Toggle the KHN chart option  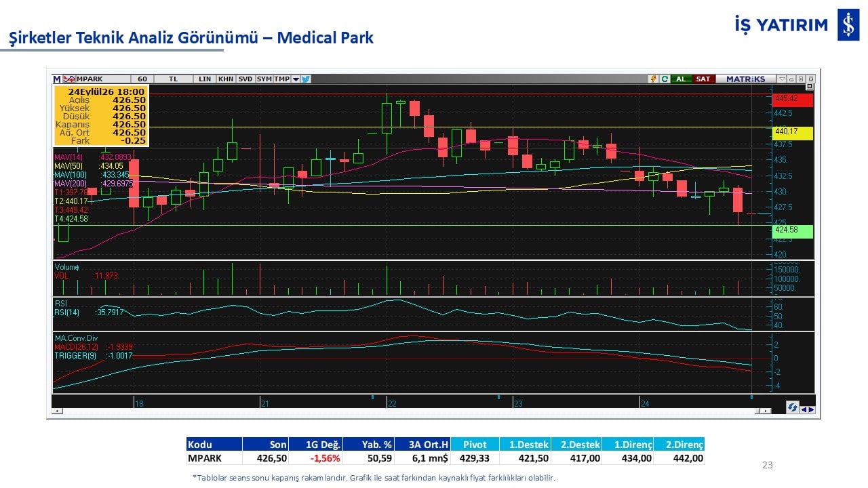[x=226, y=79]
